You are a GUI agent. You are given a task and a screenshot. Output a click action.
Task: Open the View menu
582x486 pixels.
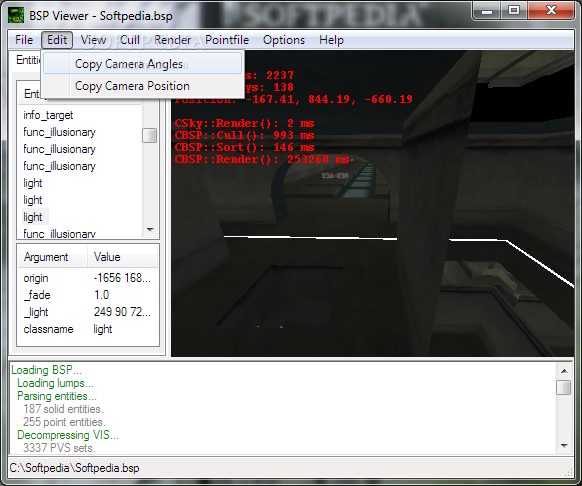(x=94, y=40)
